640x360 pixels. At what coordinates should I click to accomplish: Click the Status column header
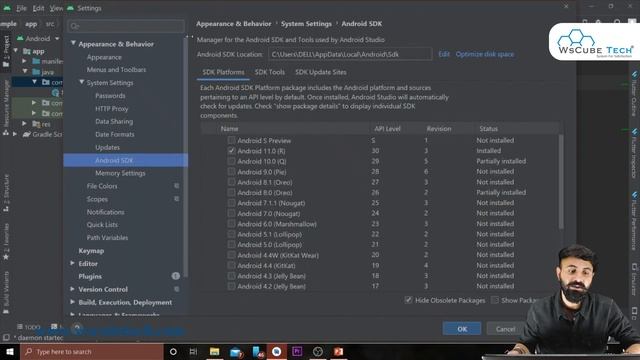489,129
